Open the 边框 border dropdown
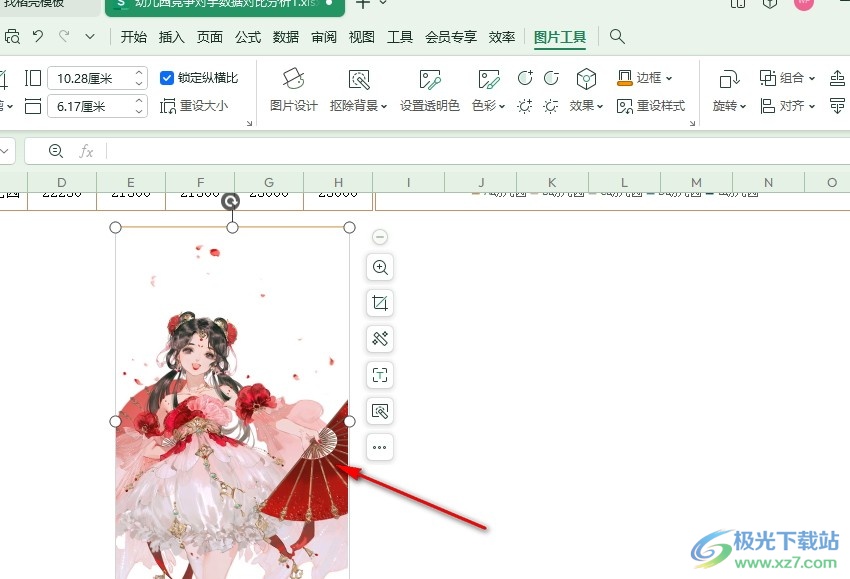850x579 pixels. 645,78
